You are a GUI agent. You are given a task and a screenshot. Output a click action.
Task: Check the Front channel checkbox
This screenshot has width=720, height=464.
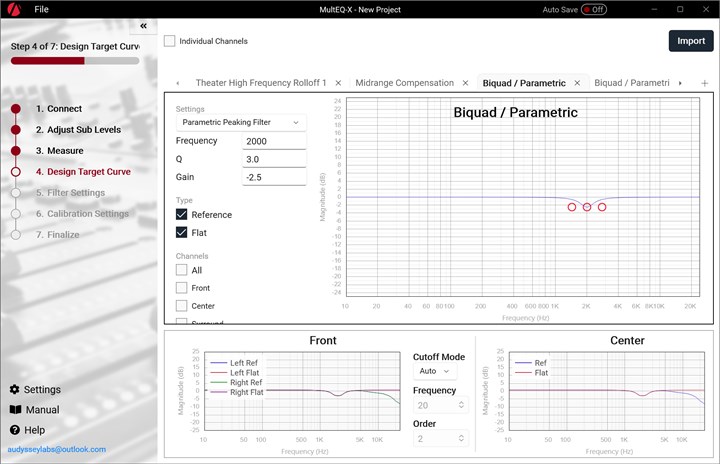tap(181, 288)
